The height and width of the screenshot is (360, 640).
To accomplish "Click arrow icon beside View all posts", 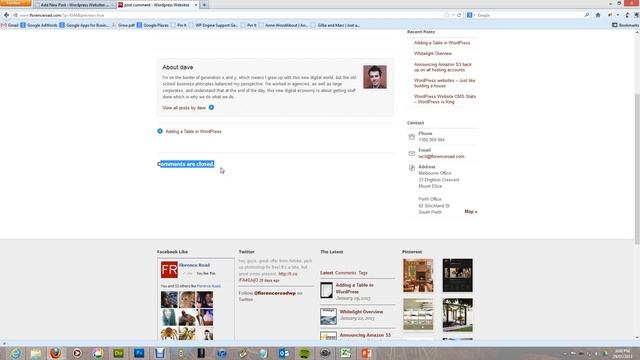I will (211, 107).
